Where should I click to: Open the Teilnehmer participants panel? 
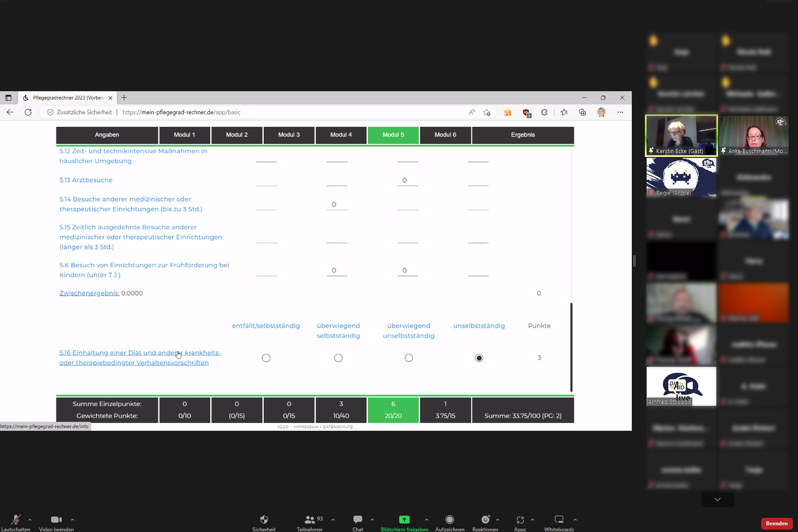(310, 520)
